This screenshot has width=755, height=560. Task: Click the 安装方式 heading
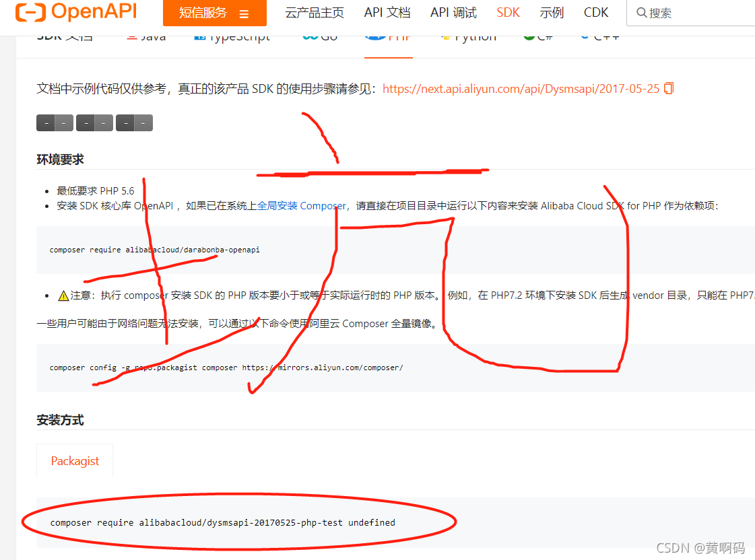tap(60, 420)
